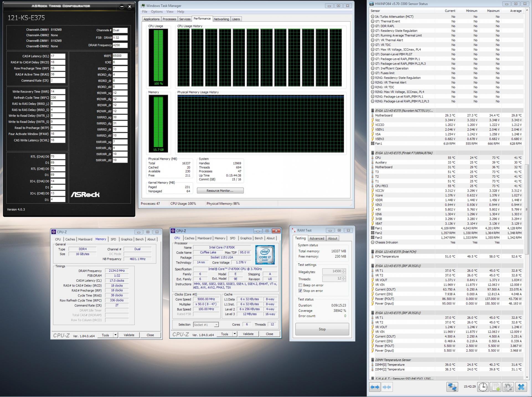Screen dimensions: 532x397
Task: Minimize the ASRock Timing Configurator window
Action: (122, 6)
